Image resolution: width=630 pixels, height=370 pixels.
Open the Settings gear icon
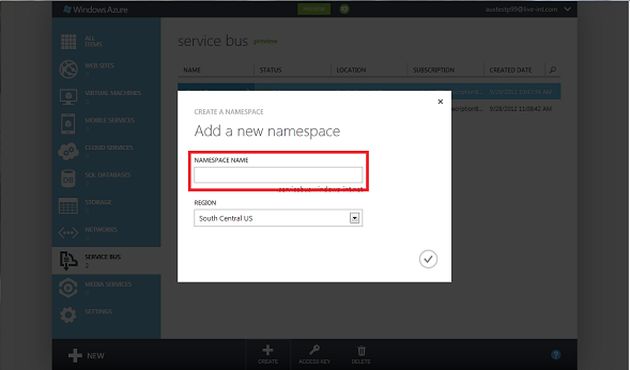[x=68, y=315]
